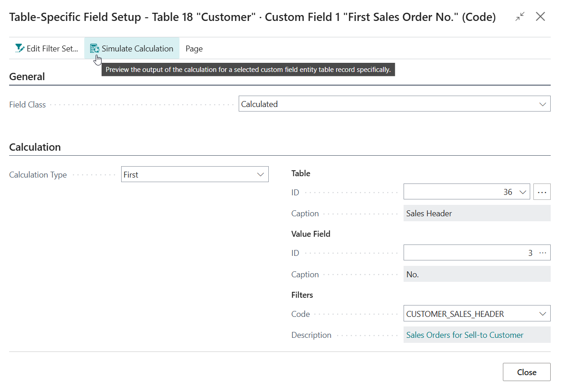563x392 pixels.
Task: Expand the Table ID dropdown chevron
Action: [522, 192]
